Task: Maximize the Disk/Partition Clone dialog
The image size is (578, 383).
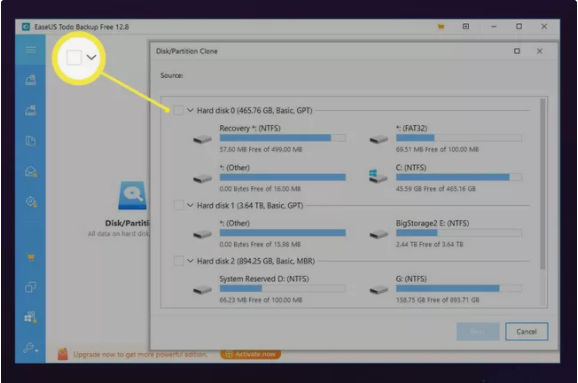Action: 517,51
